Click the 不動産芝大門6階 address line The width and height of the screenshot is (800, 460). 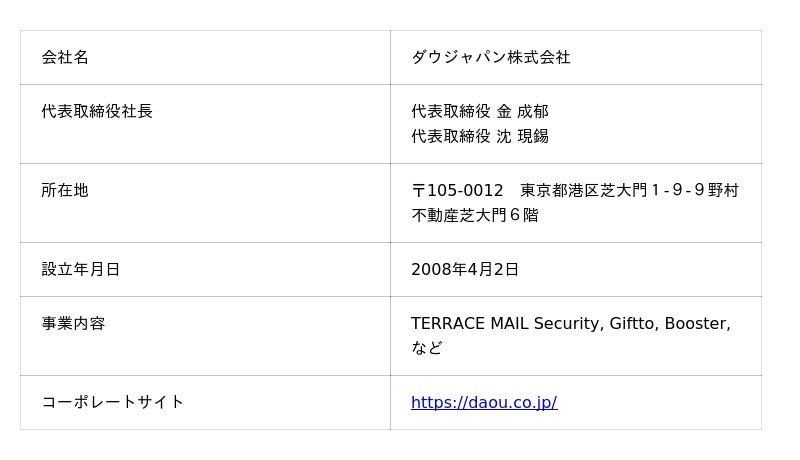coord(474,216)
